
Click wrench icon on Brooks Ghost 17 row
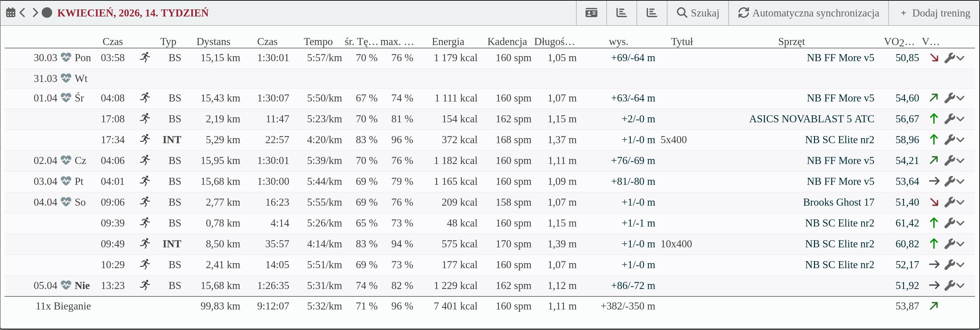[x=949, y=202]
